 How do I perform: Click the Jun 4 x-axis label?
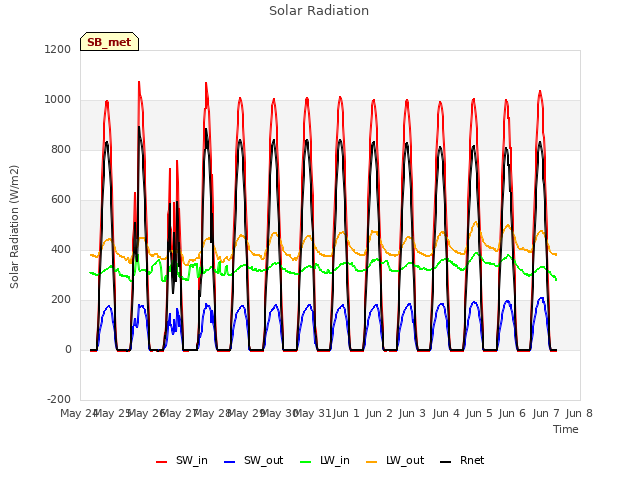coord(446,413)
